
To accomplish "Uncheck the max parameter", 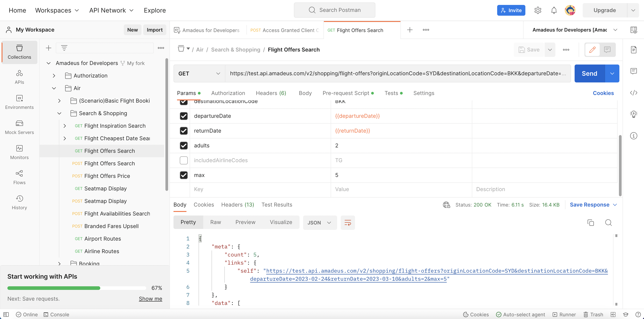I will (x=184, y=175).
